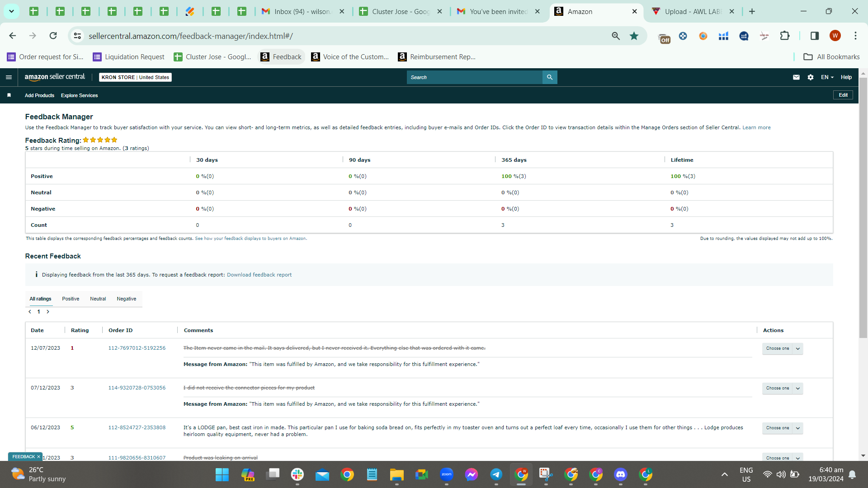The image size is (868, 488).
Task: Open order ID 112-7697012-5192256
Action: (x=137, y=348)
